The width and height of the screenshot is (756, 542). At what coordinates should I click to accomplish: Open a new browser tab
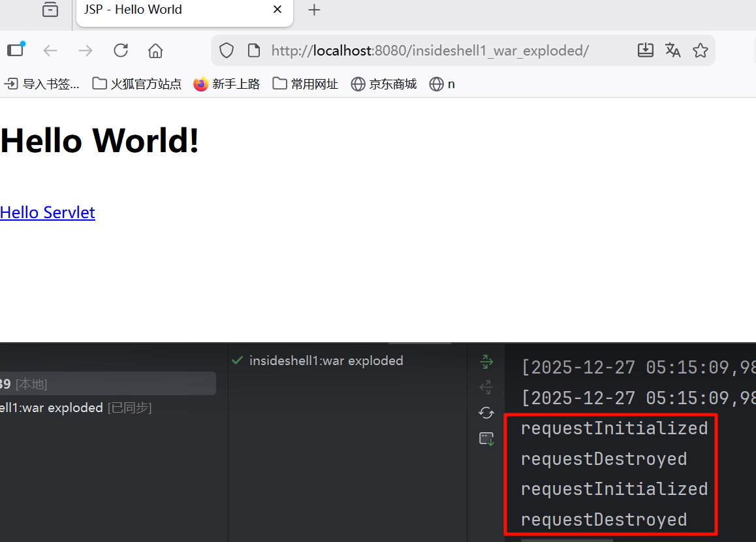(x=314, y=10)
